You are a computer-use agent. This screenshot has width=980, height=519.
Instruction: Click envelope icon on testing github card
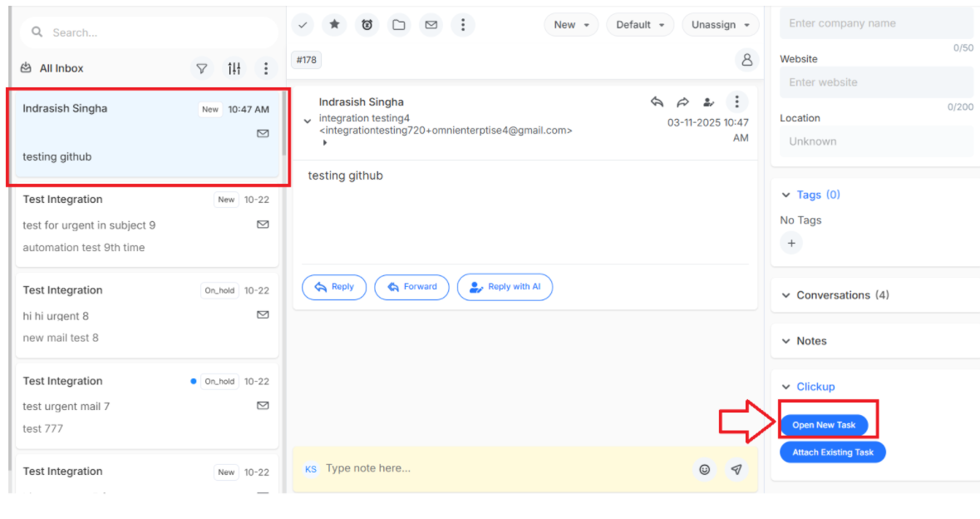tap(263, 133)
